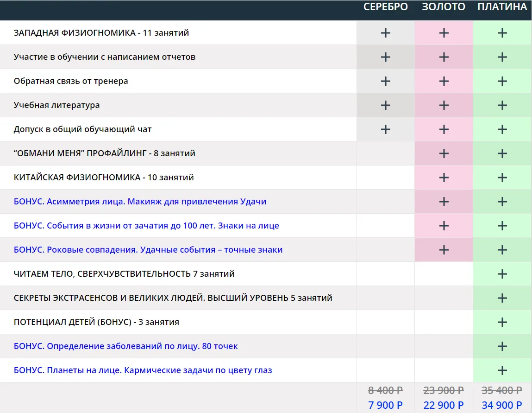Open bonus link Асимметрия лица
Screen dimensions: 532x413
[x=140, y=202]
